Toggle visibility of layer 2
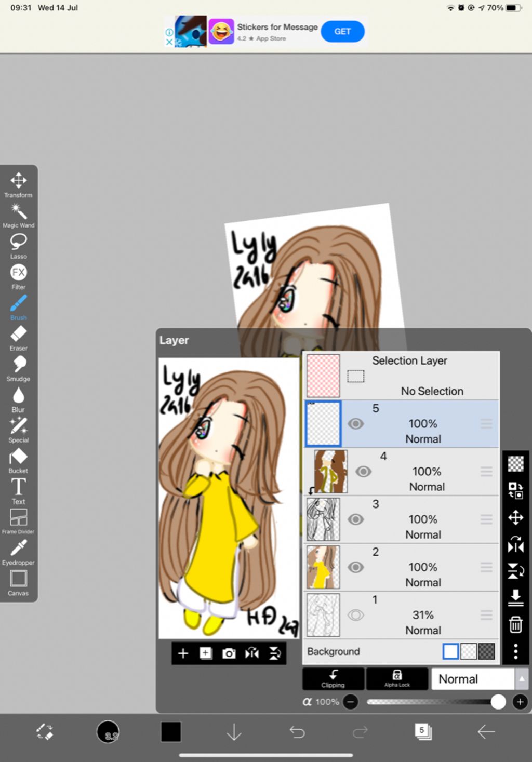 (x=356, y=567)
